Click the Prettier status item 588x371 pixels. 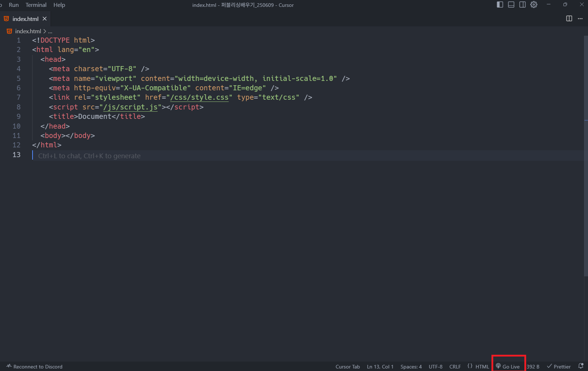click(559, 367)
